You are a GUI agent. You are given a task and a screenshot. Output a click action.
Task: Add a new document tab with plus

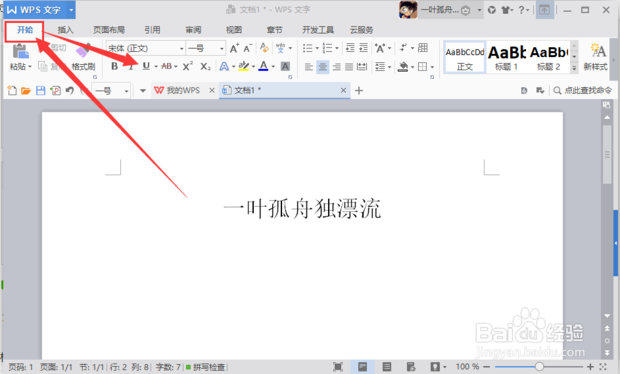pyautogui.click(x=359, y=91)
